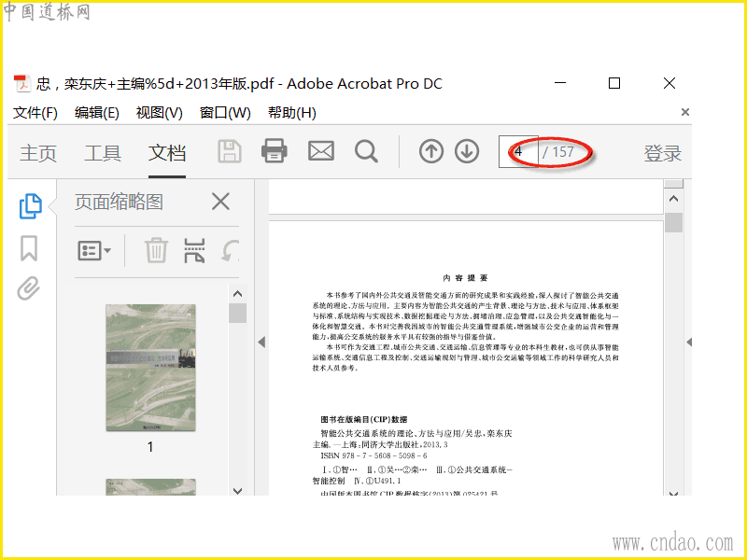Image resolution: width=747 pixels, height=560 pixels.
Task: Click the 图书在版编目(CIP)数据 text
Action: click(364, 419)
